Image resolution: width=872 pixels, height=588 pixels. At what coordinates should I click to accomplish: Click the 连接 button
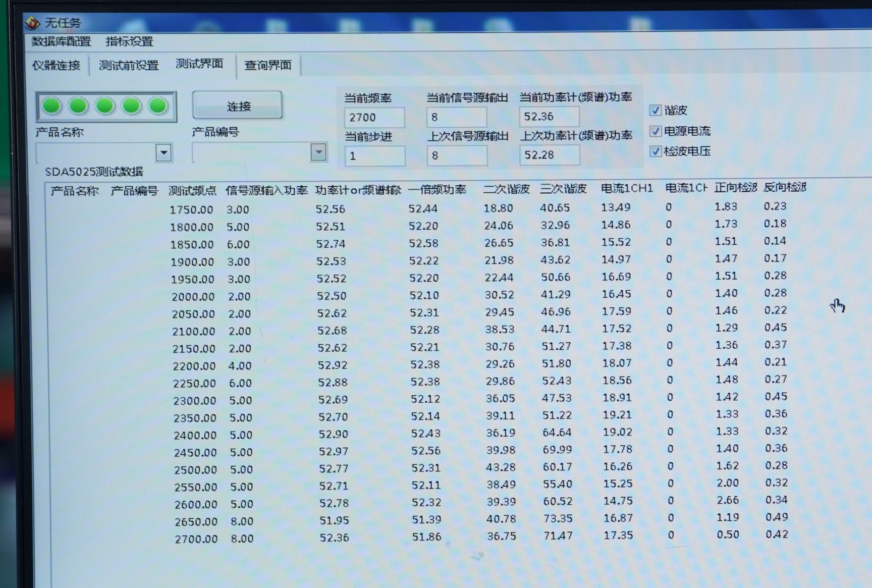point(238,106)
